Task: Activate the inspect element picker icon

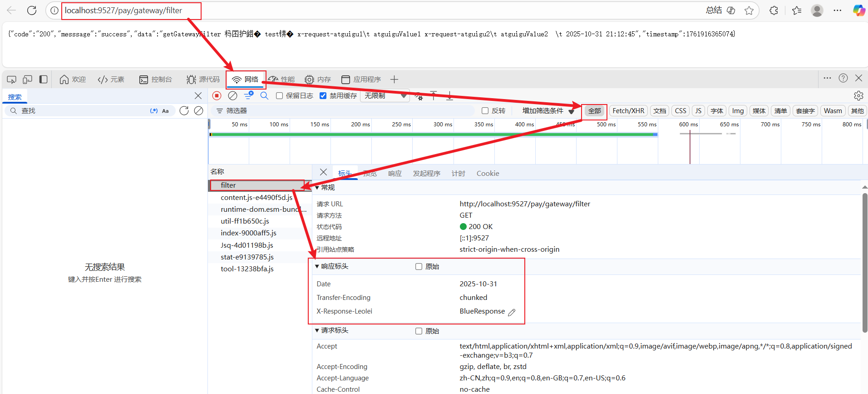Action: [12, 80]
